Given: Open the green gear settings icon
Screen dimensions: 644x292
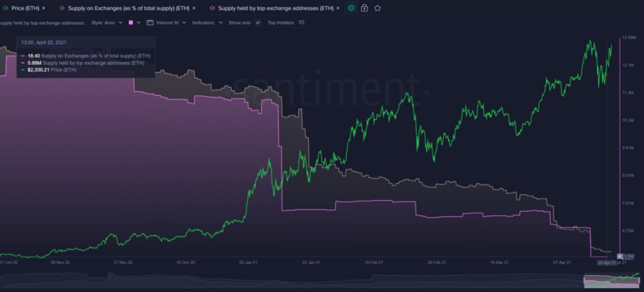Looking at the screenshot, I should click(351, 8).
